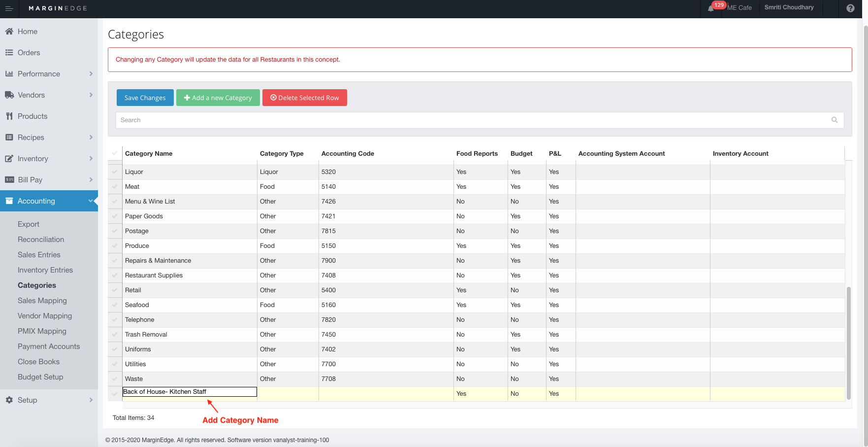Screen dimensions: 868x447
Task: Expand the Vendors submenu chevron
Action: 91,95
